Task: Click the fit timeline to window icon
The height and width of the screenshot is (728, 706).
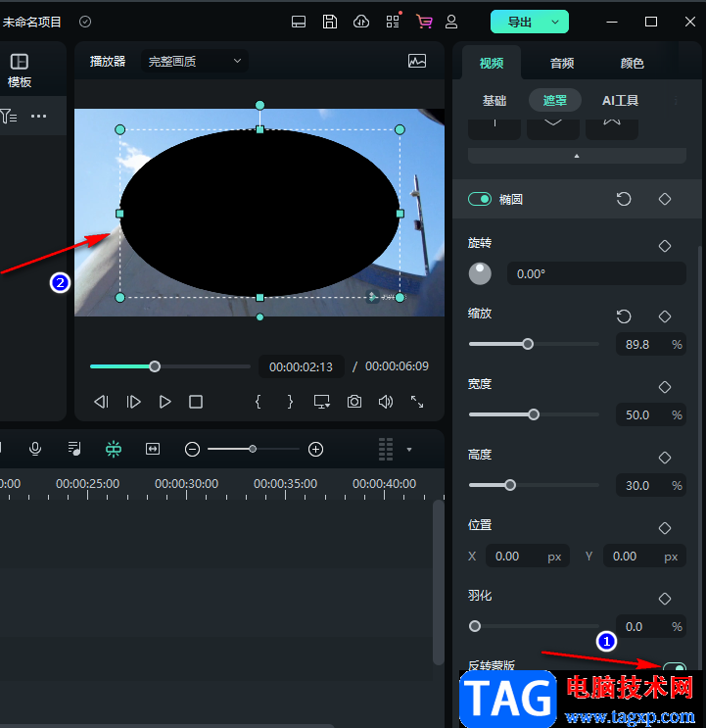Action: point(153,449)
